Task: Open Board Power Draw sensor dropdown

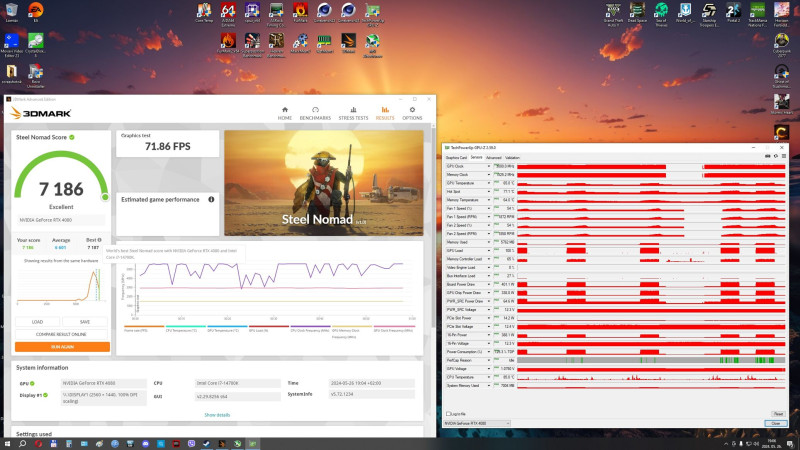Action: pyautogui.click(x=489, y=284)
